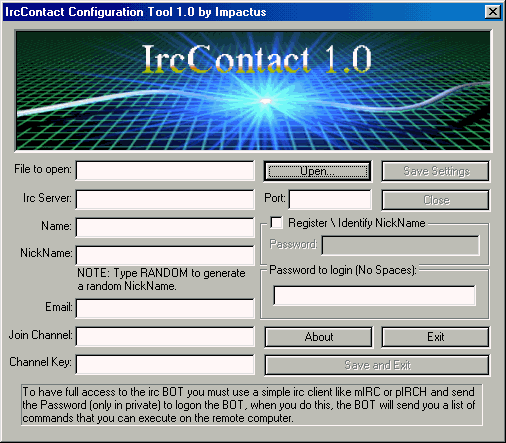Click the BOT access instructions text box
This screenshot has width=506, height=443.
pos(252,405)
